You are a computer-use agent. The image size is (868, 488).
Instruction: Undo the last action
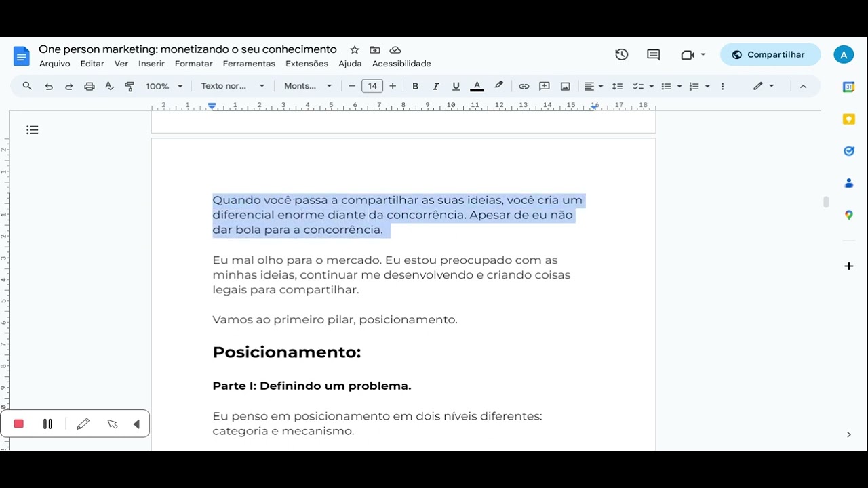click(x=49, y=86)
